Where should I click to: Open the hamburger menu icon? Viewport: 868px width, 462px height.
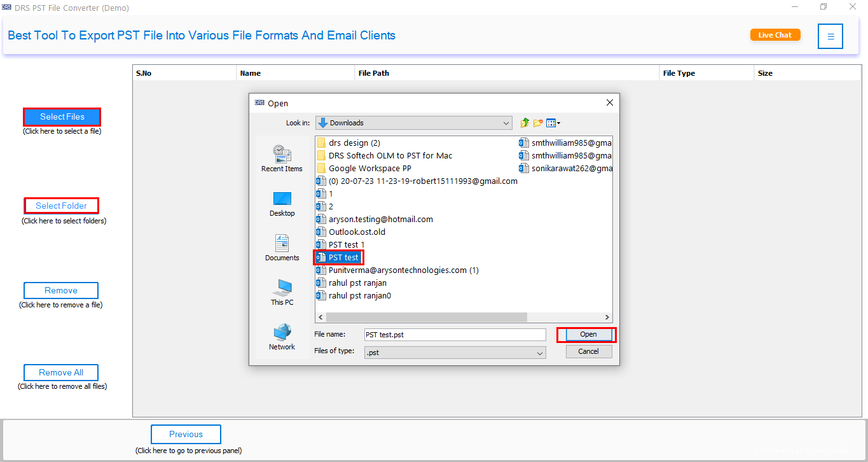coord(830,36)
